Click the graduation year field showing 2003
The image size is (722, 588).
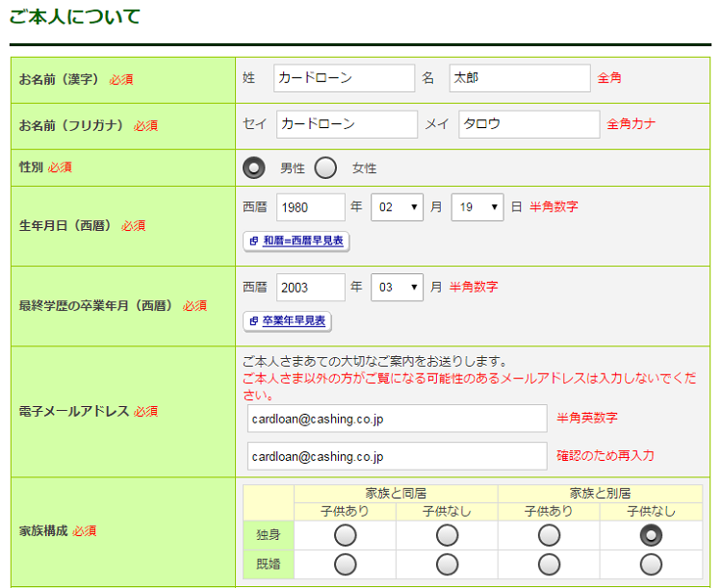tap(310, 287)
